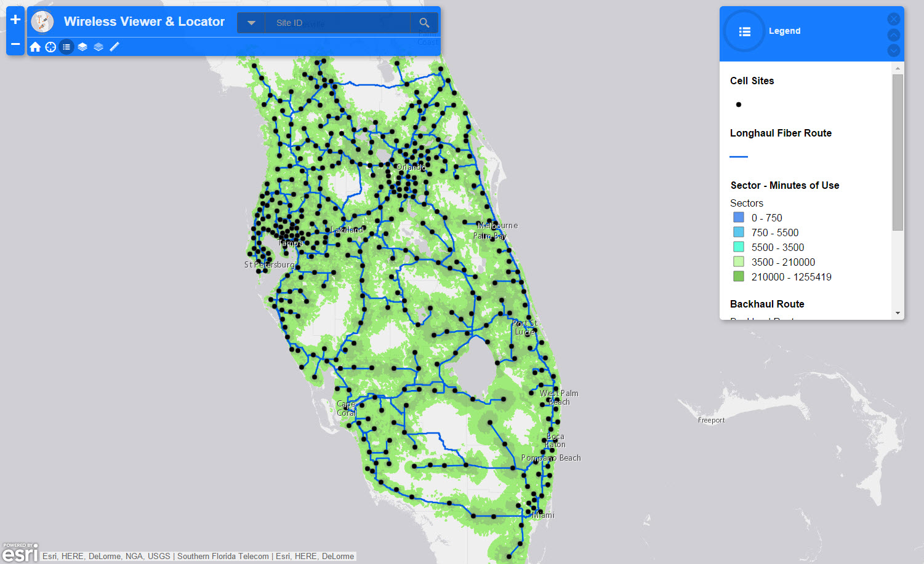The width and height of the screenshot is (924, 564).
Task: Click the Orlando label on the map
Action: point(411,167)
